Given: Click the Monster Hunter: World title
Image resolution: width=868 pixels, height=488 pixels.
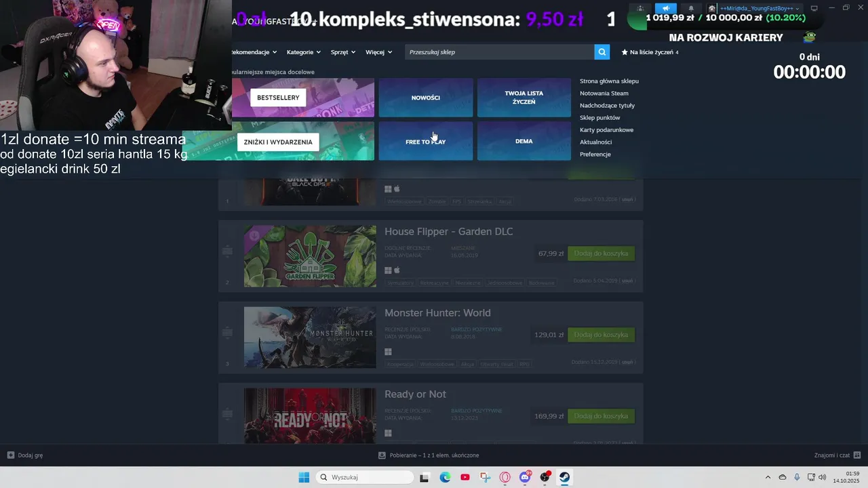Looking at the screenshot, I should [x=437, y=313].
